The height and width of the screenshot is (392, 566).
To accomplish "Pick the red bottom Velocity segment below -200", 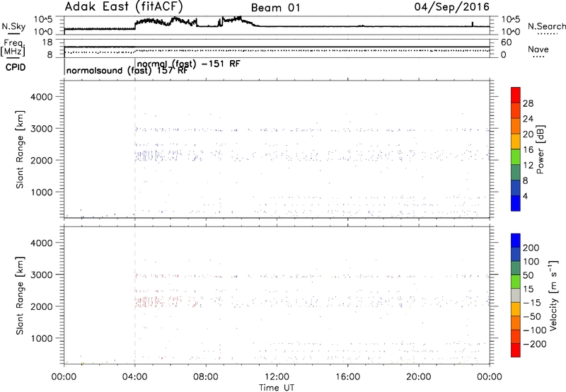I will (x=516, y=350).
